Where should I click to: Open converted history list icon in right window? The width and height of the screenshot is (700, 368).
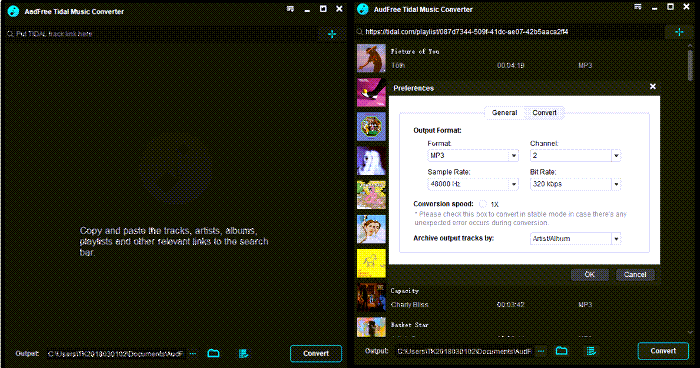591,351
